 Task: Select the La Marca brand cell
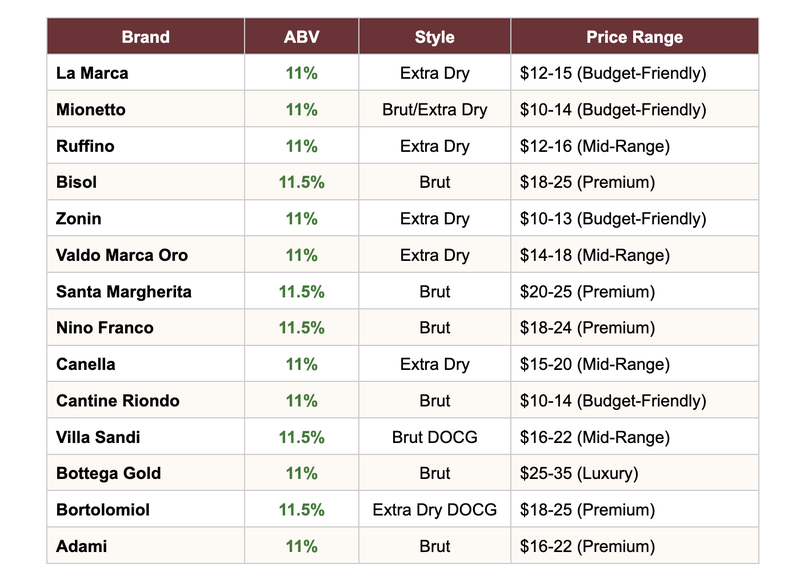coord(92,73)
